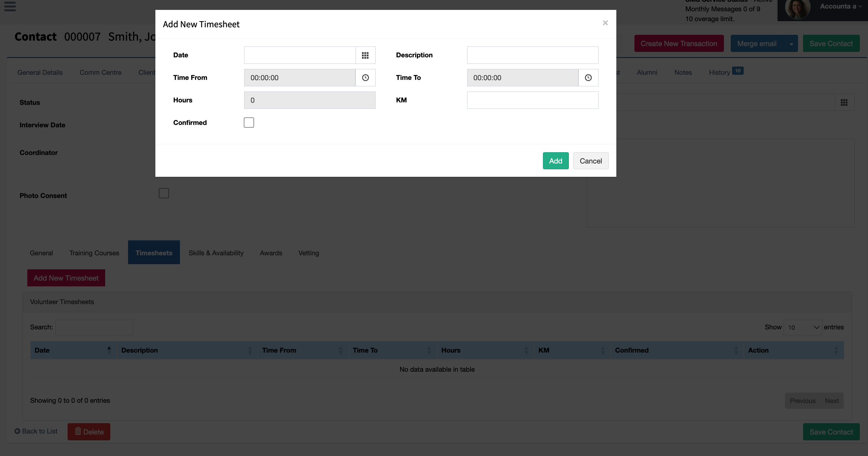Toggle the Photo Consent checkbox
The width and height of the screenshot is (868, 456).
tap(164, 193)
